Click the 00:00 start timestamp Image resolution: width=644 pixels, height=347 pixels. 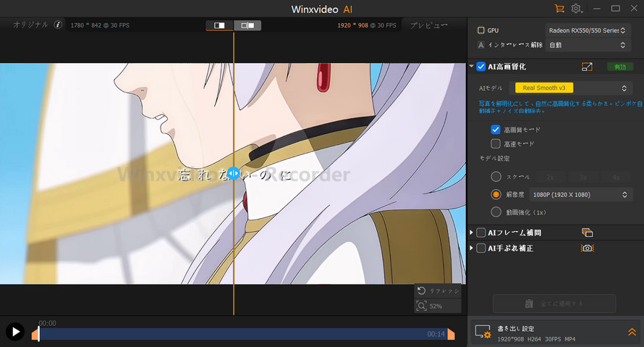point(47,323)
